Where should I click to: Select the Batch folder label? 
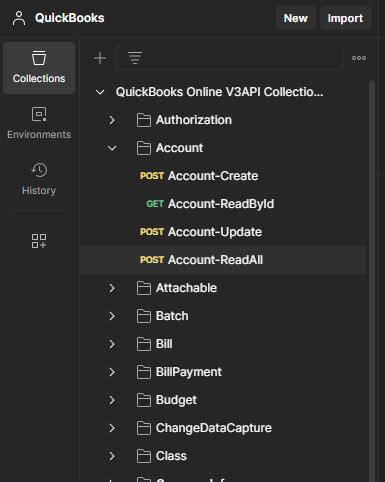point(172,316)
